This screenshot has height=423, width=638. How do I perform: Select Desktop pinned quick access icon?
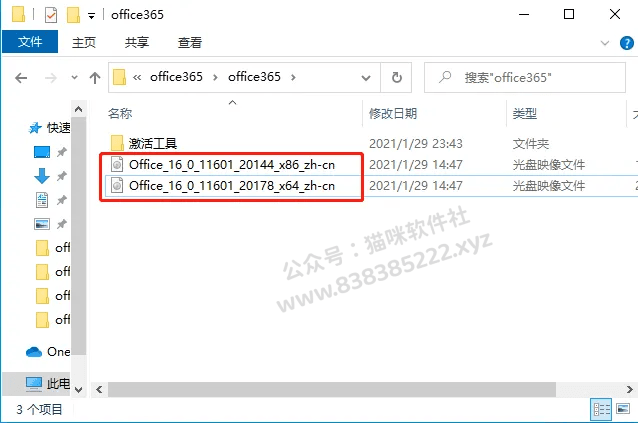tap(42, 152)
